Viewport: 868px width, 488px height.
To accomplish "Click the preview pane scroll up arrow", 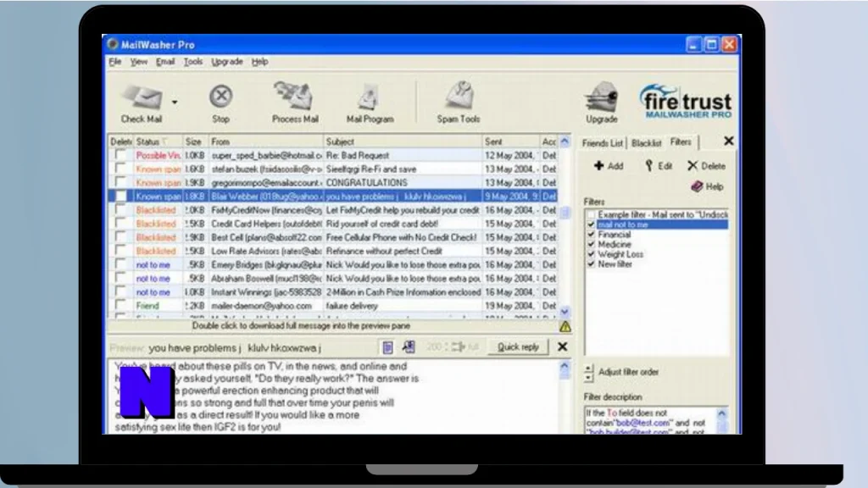I will (x=565, y=366).
